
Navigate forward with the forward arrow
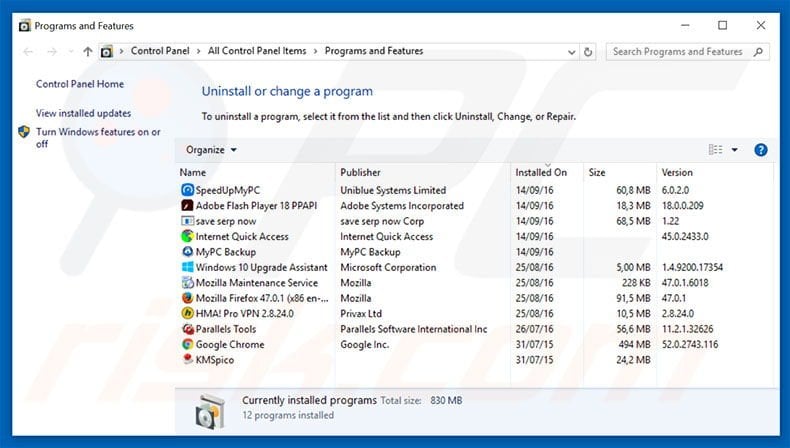click(x=52, y=51)
